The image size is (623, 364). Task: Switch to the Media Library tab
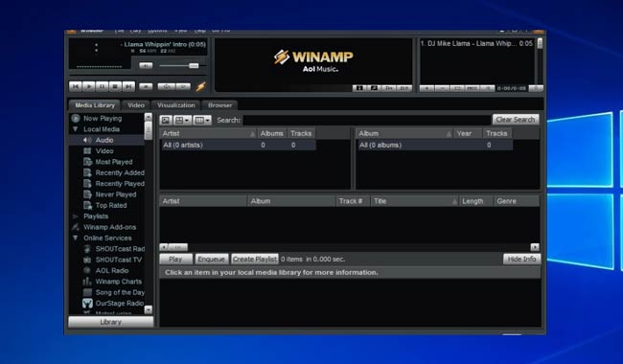point(95,105)
